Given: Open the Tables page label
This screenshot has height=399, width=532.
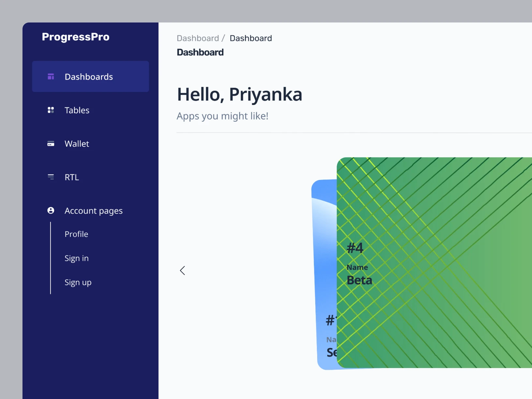Looking at the screenshot, I should click(x=77, y=110).
